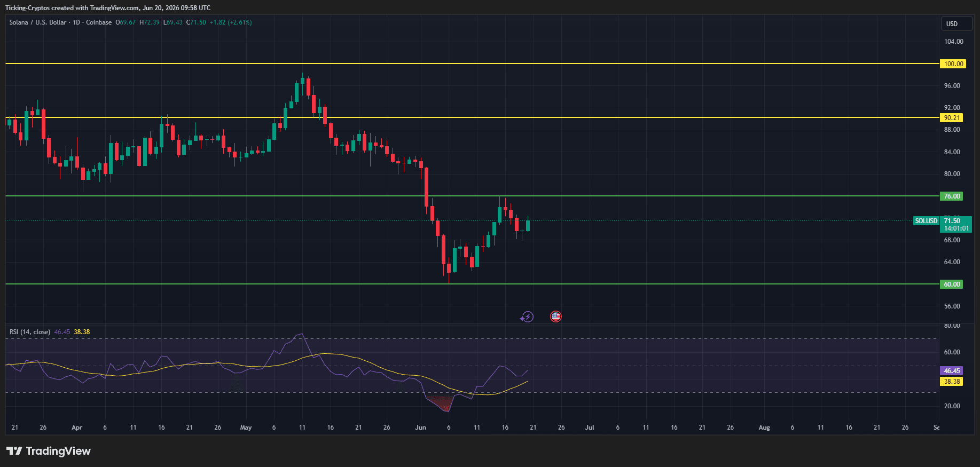Click the SOLUSD symbol price tag
Screen dimensions: 980x467
[x=926, y=221]
